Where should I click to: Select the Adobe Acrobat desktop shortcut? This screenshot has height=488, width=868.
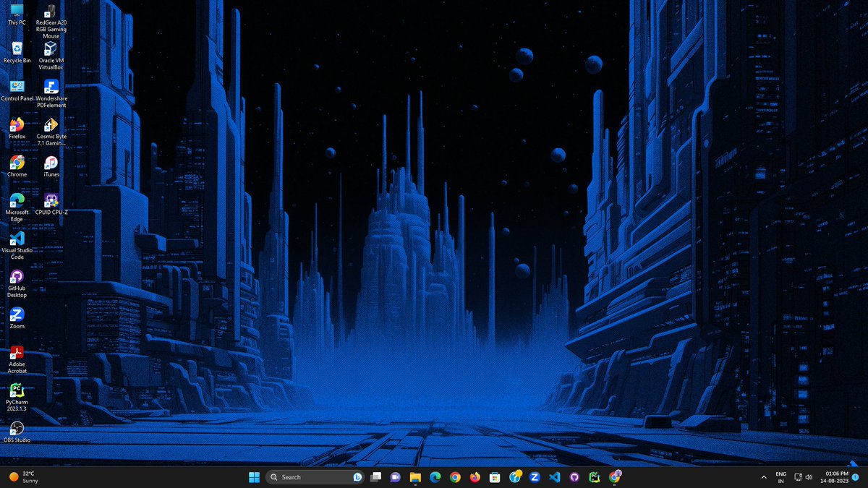(17, 359)
